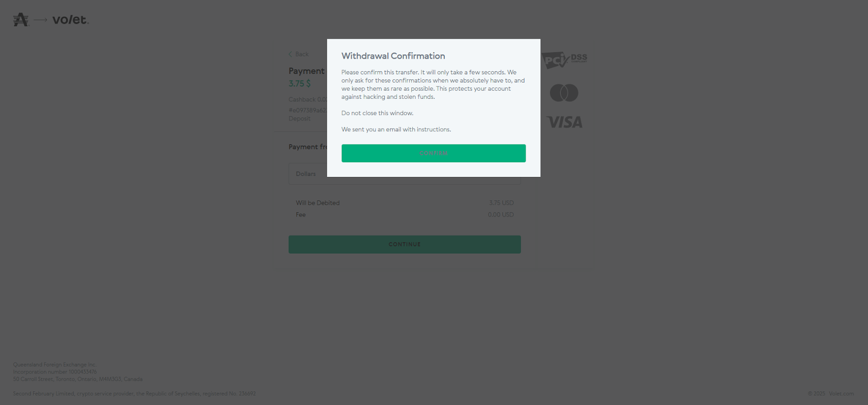Go Back to previous page
This screenshot has width=868, height=405.
pos(298,54)
